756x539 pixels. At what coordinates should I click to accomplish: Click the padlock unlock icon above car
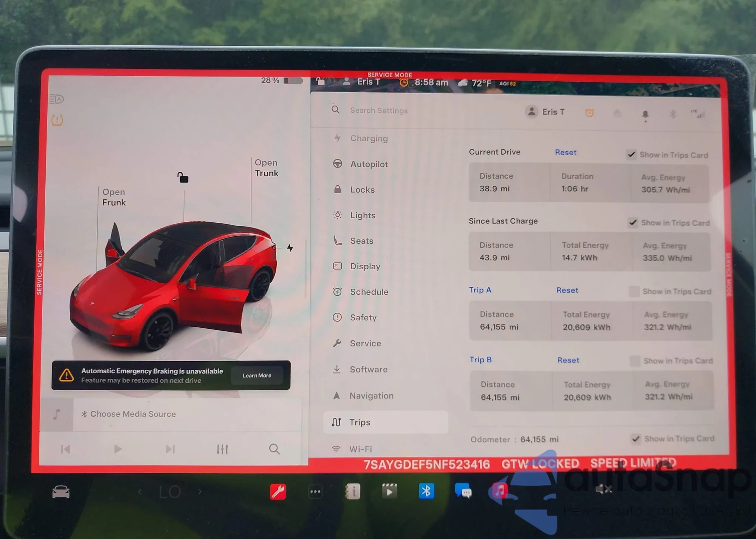tap(183, 177)
